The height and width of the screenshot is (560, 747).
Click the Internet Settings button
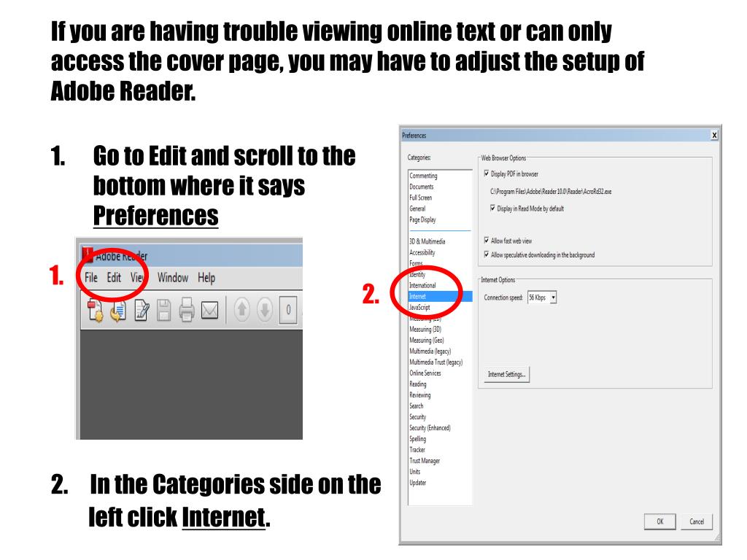[x=506, y=374]
